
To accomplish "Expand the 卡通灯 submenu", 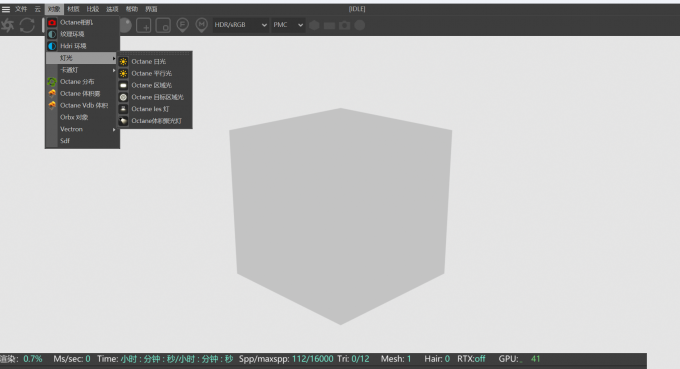I will coord(82,70).
